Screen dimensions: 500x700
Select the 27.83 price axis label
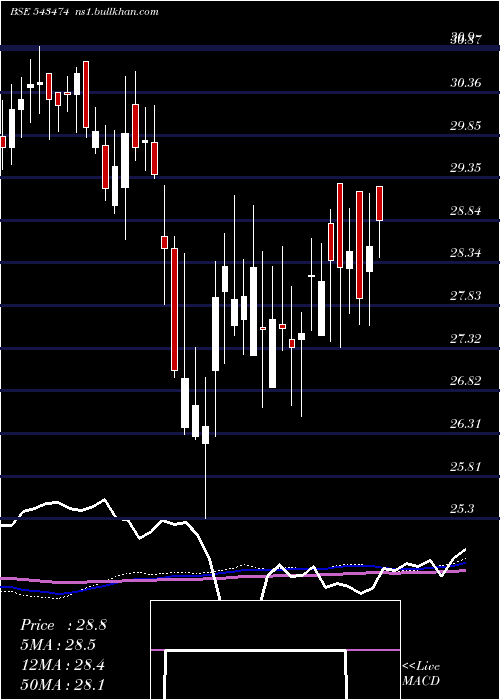[466, 296]
